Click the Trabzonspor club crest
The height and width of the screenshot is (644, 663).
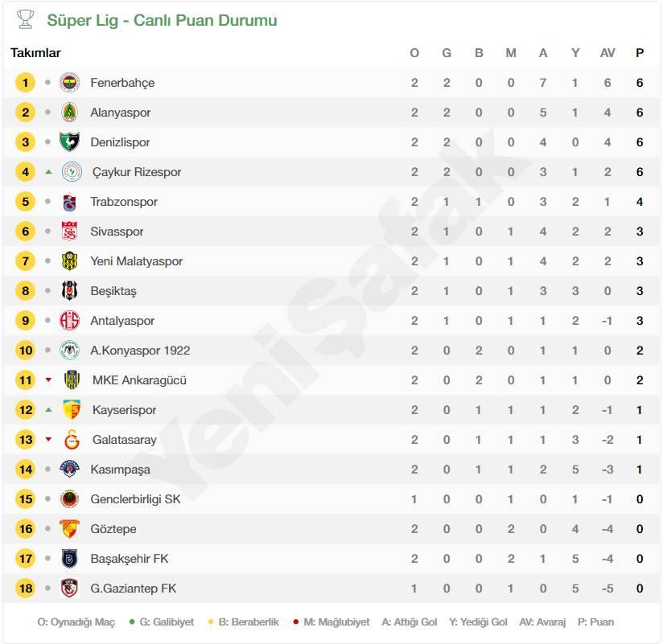[69, 202]
